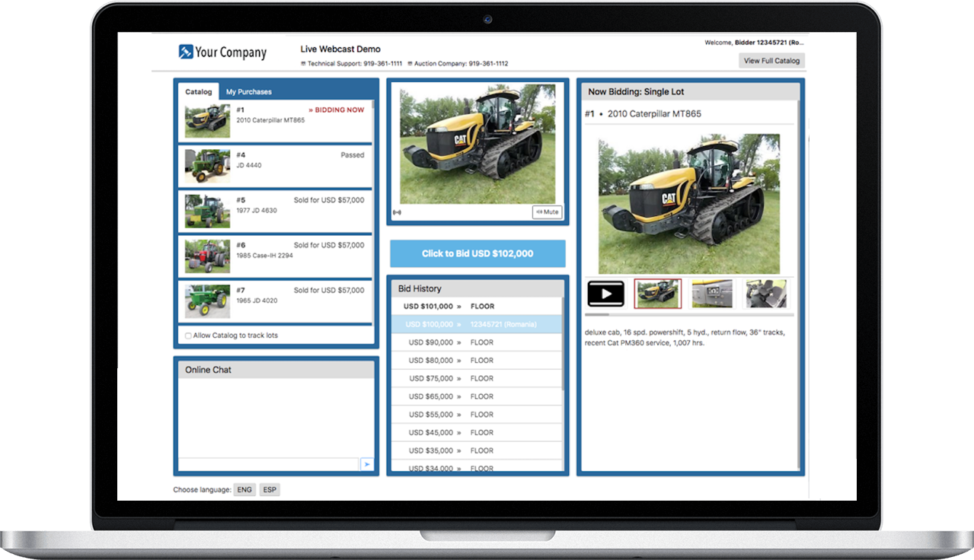The width and height of the screenshot is (974, 560).
Task: Switch to the Catalog tab
Action: pyautogui.click(x=199, y=91)
